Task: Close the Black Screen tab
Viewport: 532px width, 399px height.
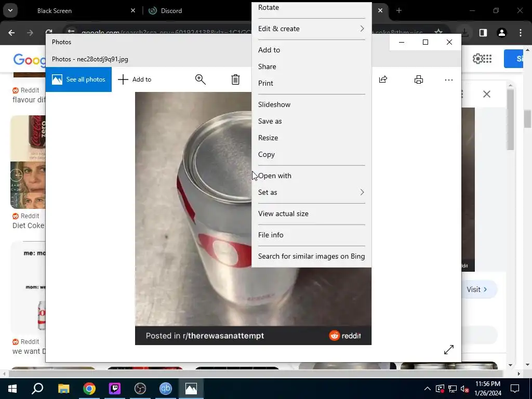Action: pos(133,11)
